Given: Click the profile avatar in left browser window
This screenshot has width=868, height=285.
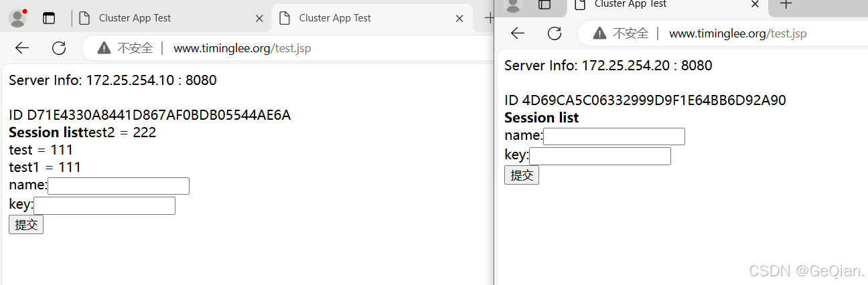Looking at the screenshot, I should [x=17, y=18].
